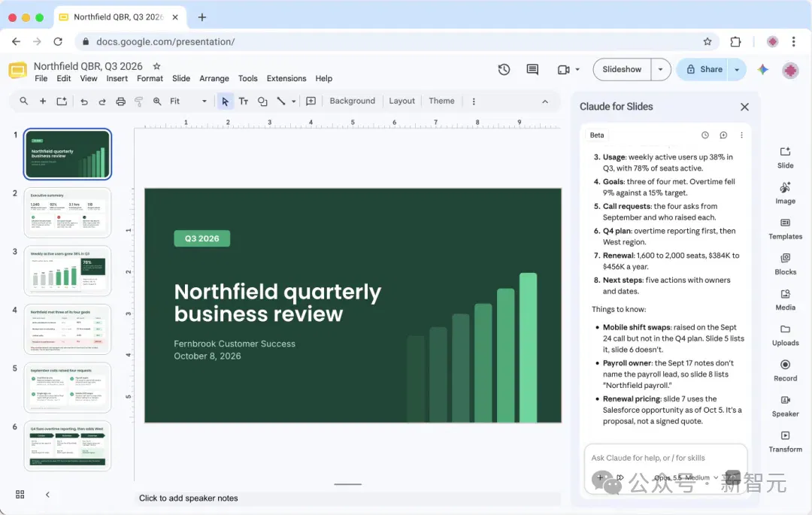Click the Layout button
Screen dimensions: 812x515
(x=401, y=101)
